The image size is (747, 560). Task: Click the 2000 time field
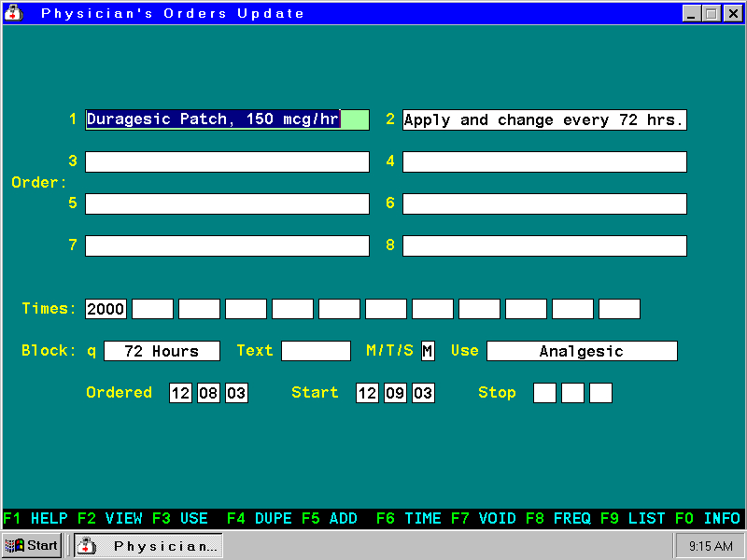tap(106, 309)
